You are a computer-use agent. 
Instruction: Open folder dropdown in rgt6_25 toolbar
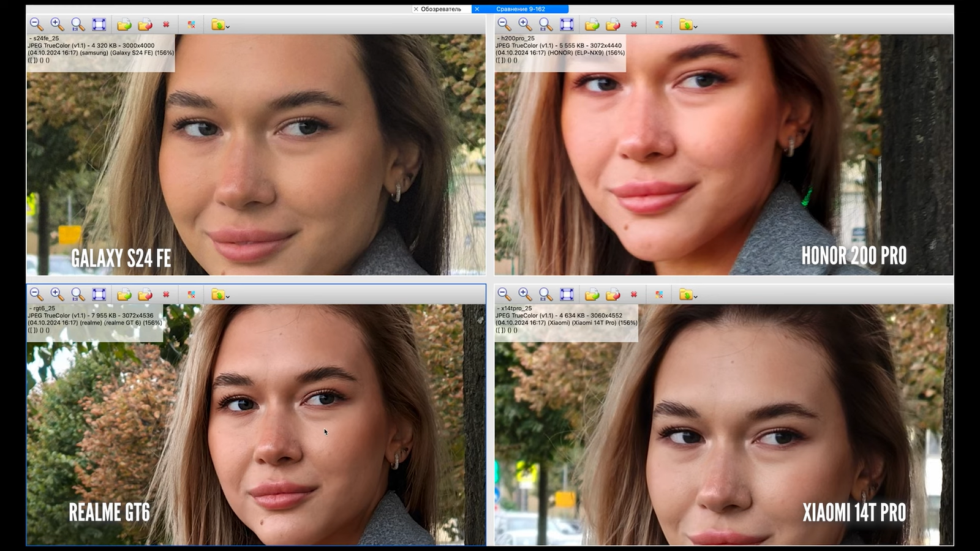221,294
